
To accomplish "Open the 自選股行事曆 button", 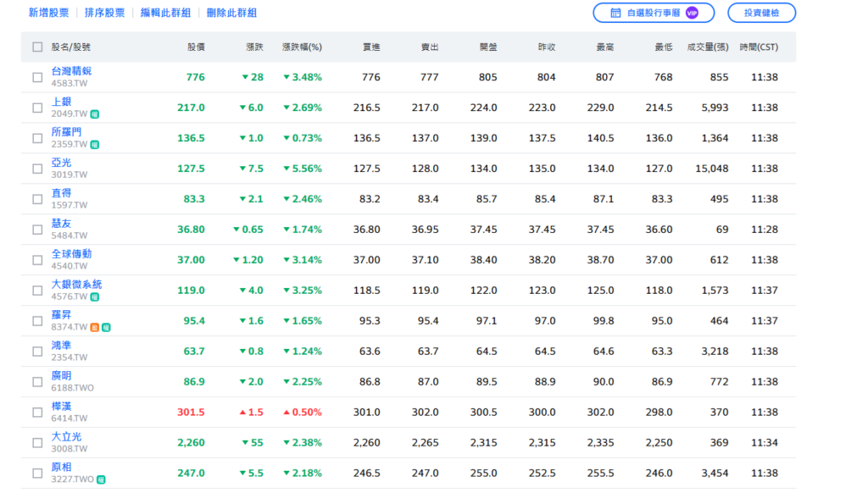I will point(654,13).
